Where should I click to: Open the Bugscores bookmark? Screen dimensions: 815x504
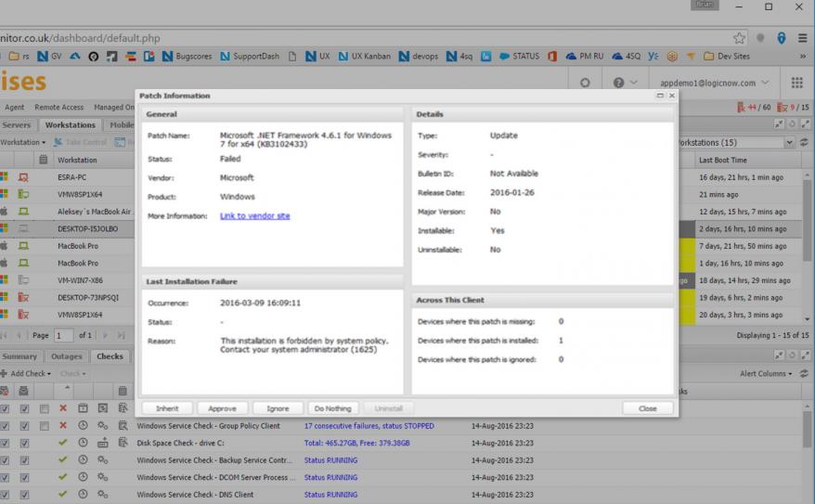188,56
